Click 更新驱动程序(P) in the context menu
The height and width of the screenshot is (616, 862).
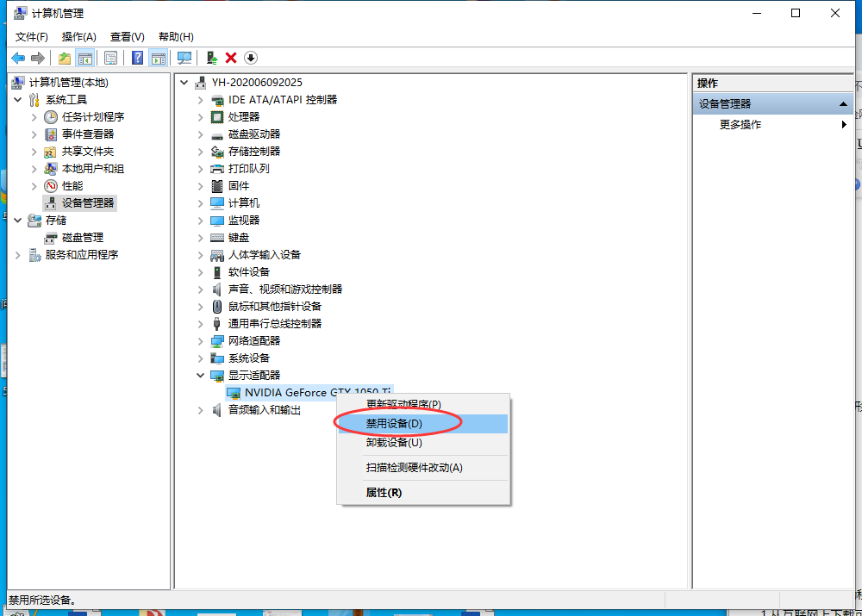(403, 404)
